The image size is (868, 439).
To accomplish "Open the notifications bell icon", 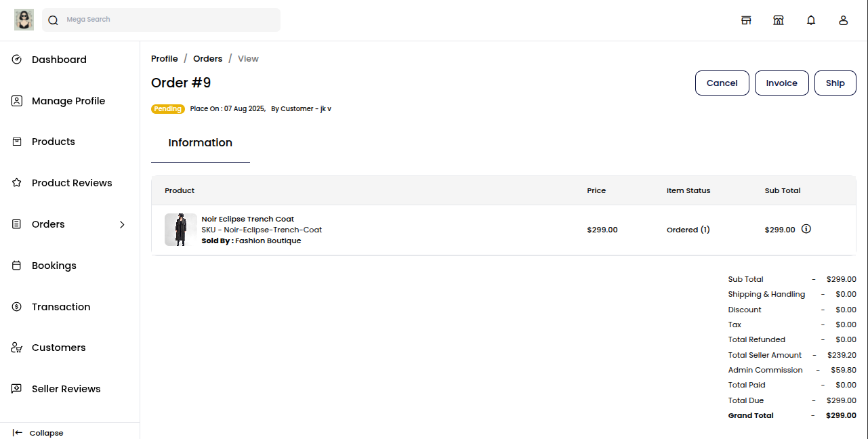I will 811,20.
